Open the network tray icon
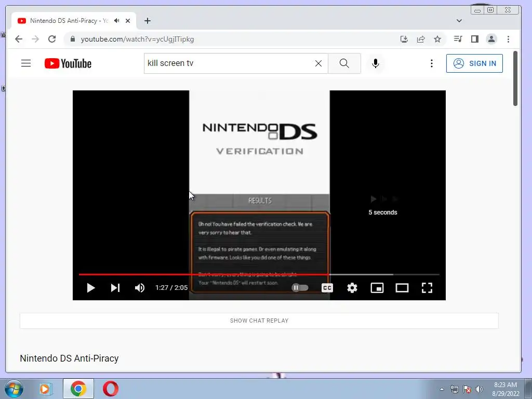The width and height of the screenshot is (532, 399). click(x=454, y=389)
